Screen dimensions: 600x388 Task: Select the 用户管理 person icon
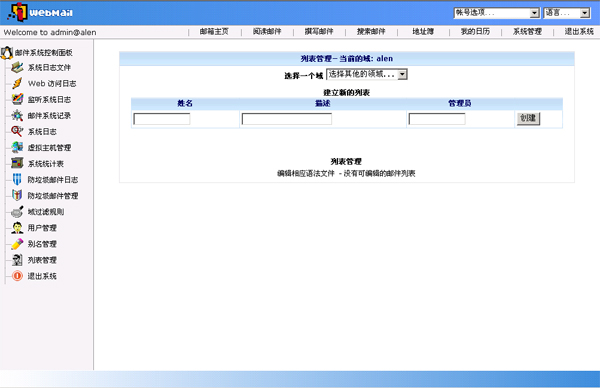tap(17, 228)
